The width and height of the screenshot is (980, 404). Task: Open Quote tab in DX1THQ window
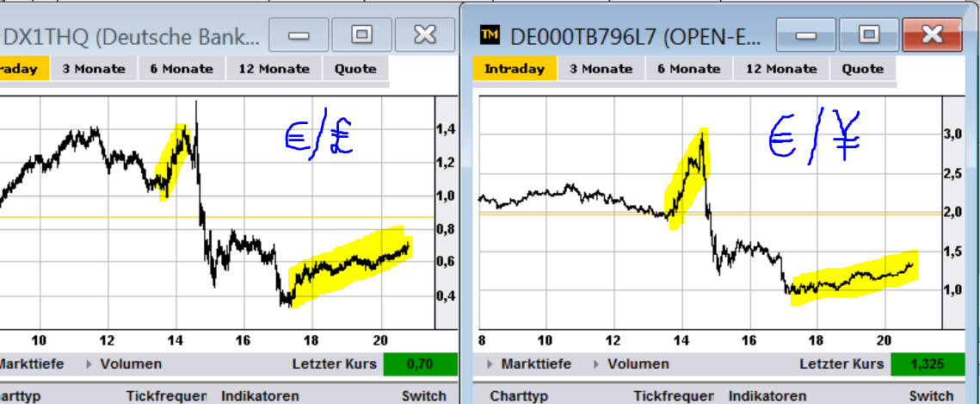pyautogui.click(x=355, y=68)
